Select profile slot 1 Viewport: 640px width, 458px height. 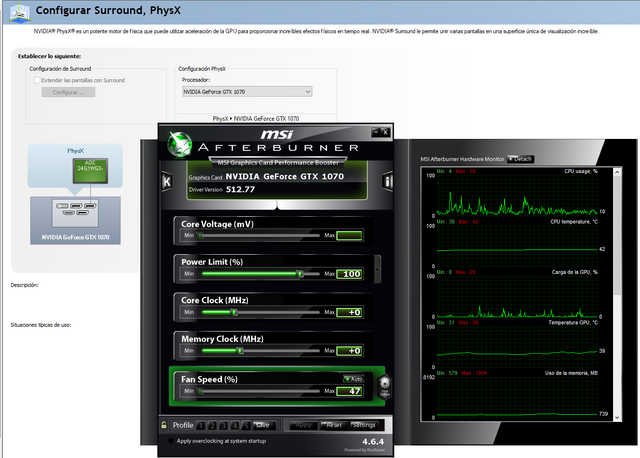201,425
